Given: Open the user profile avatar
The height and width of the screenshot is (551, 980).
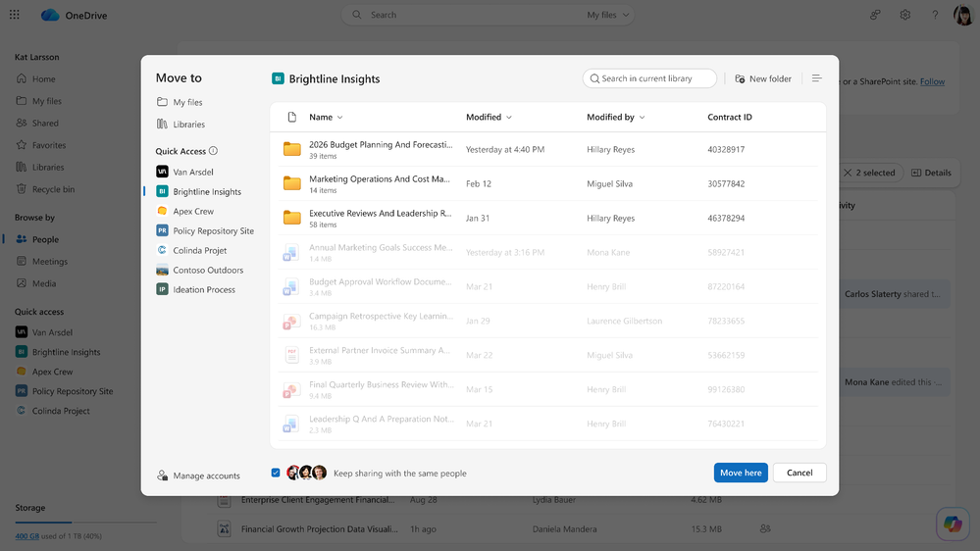Looking at the screenshot, I should [x=963, y=15].
